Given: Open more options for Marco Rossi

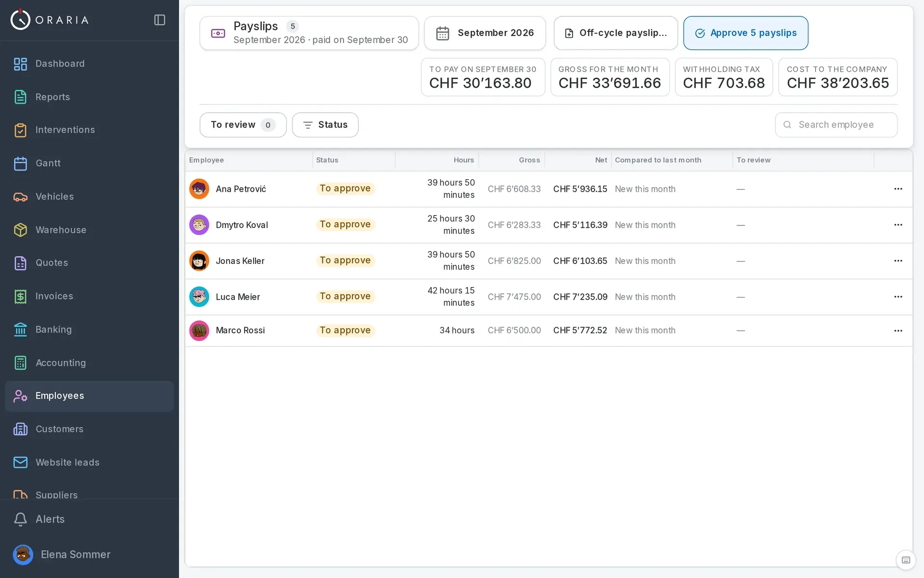Looking at the screenshot, I should click(x=898, y=330).
